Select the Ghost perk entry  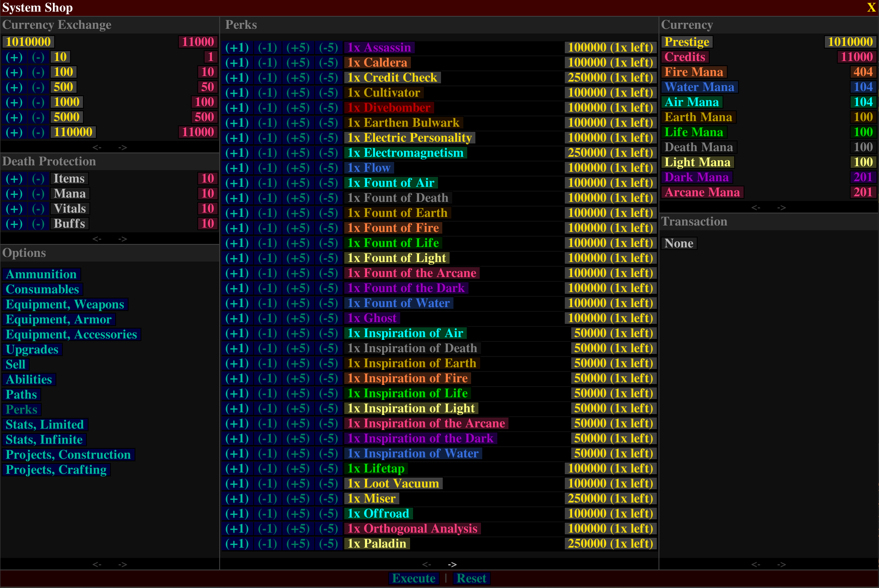pos(372,318)
